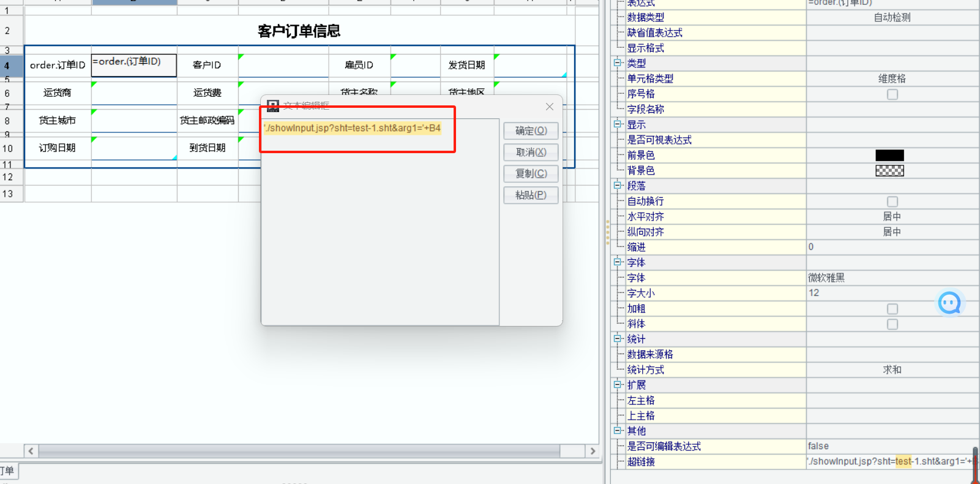The width and height of the screenshot is (980, 484).
Task: Select the 是否可视表达式 property row
Action: [x=714, y=140]
